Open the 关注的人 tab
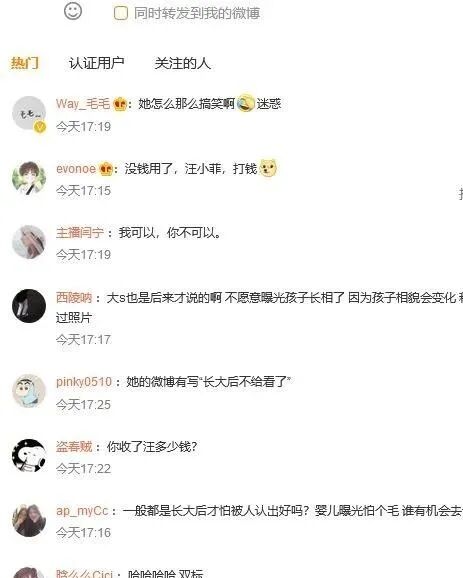 click(182, 63)
